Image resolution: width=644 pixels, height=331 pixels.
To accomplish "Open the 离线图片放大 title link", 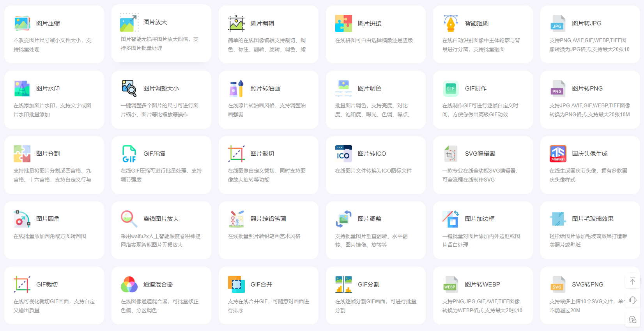I will tap(161, 219).
